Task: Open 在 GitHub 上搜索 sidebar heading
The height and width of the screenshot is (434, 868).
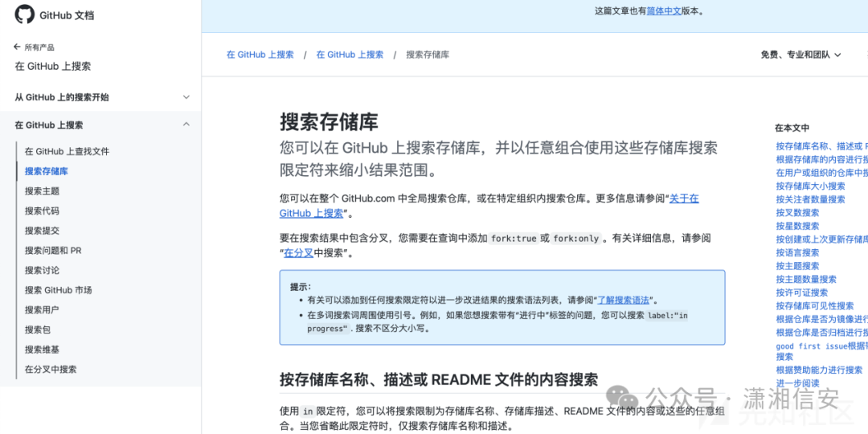Action: (52, 67)
